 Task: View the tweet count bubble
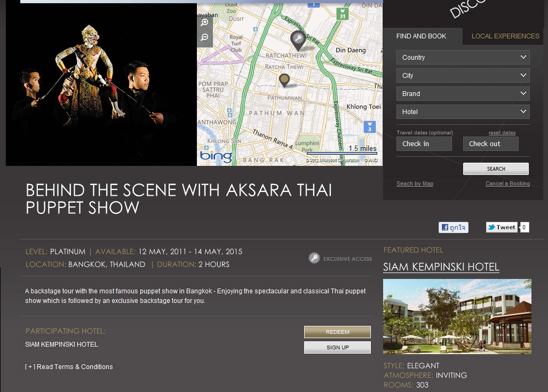tap(524, 227)
